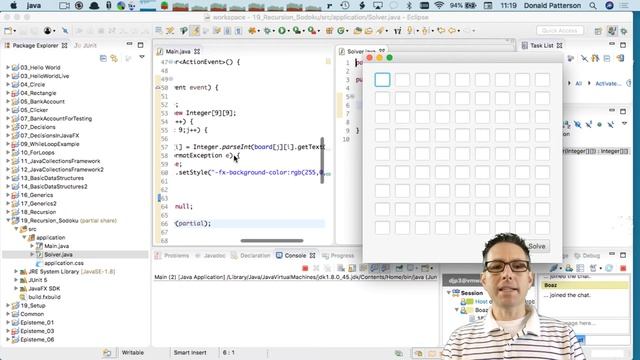
Task: Maximize the Task List view
Action: point(623,45)
